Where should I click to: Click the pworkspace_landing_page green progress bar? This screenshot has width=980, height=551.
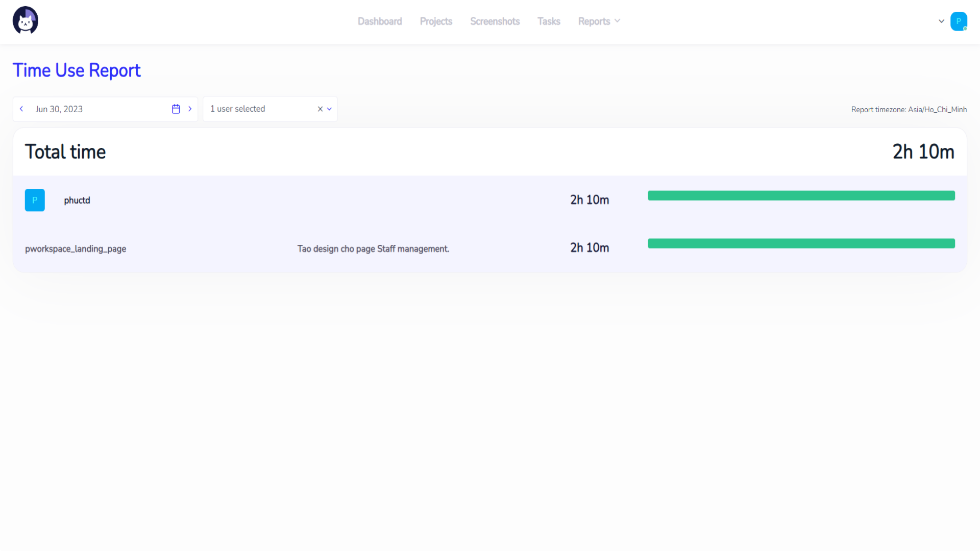pos(801,244)
